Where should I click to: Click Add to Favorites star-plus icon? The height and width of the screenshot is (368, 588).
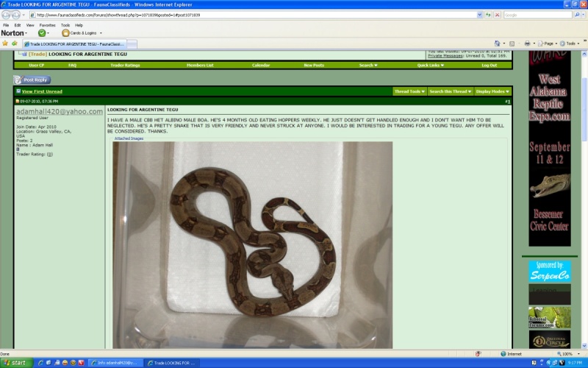(x=15, y=43)
